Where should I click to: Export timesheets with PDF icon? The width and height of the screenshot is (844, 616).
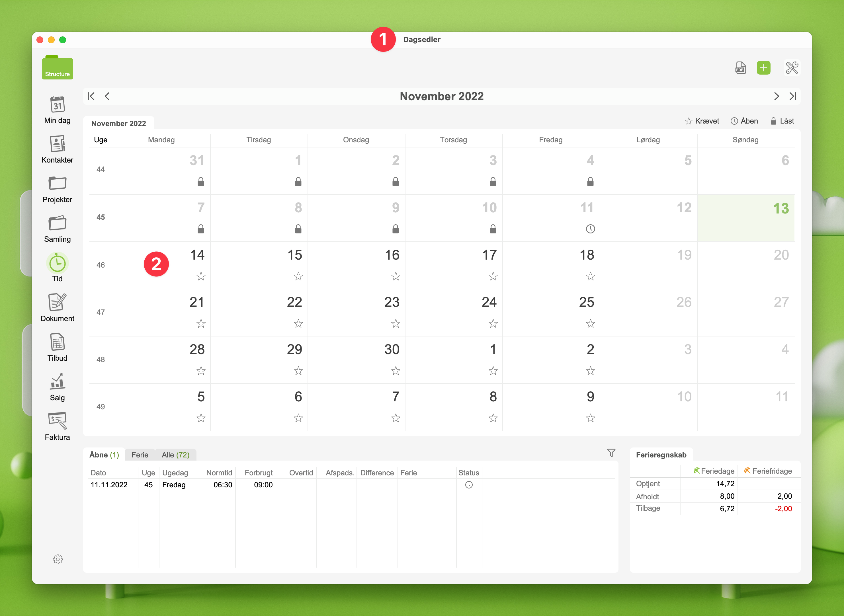click(740, 68)
